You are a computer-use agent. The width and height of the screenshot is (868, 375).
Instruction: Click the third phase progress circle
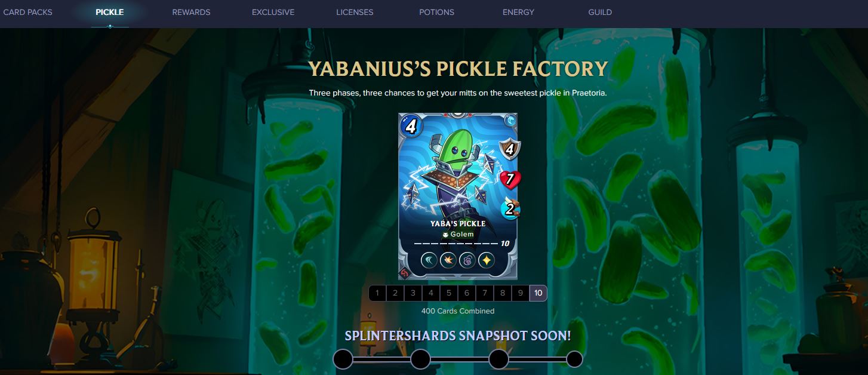(x=498, y=359)
